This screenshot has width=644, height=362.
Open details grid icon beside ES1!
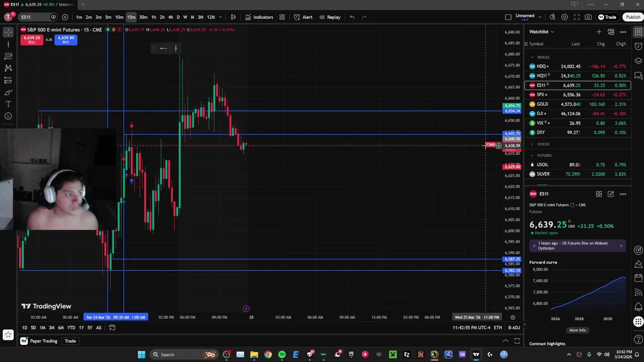(x=599, y=194)
